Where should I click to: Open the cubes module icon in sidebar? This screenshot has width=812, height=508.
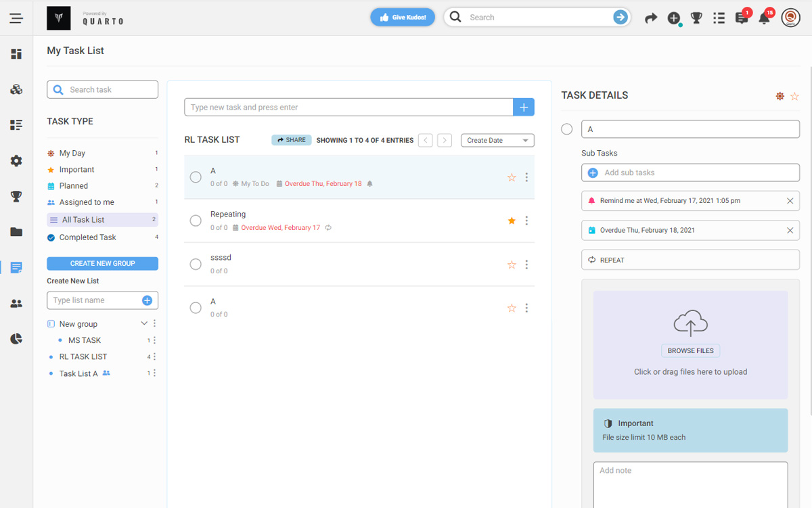(16, 89)
